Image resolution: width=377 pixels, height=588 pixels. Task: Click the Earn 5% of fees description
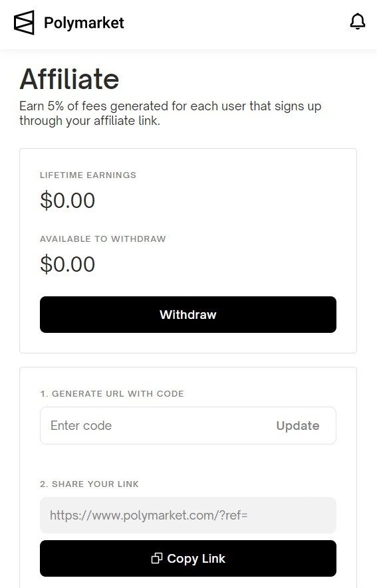pyautogui.click(x=170, y=113)
